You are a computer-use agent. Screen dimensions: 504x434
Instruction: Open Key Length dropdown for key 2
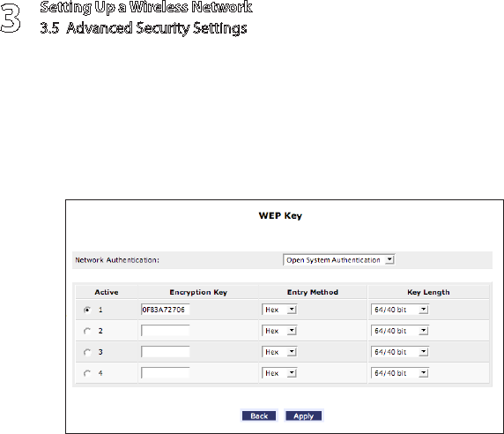point(399,331)
